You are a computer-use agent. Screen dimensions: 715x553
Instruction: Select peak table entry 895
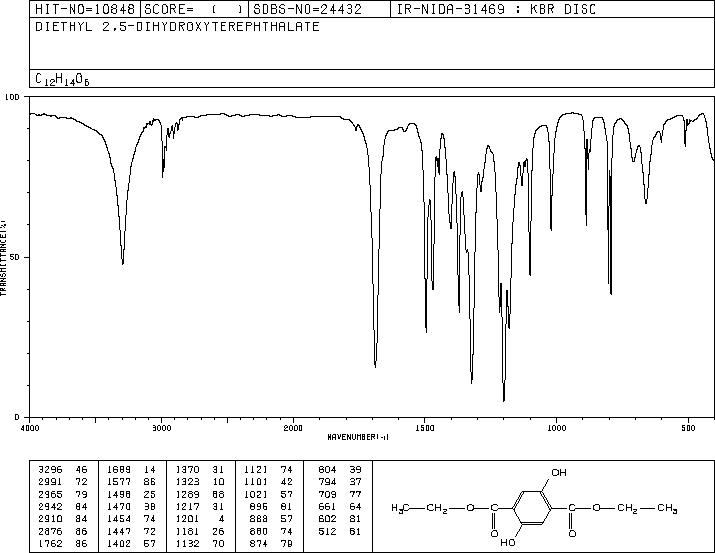tap(259, 506)
